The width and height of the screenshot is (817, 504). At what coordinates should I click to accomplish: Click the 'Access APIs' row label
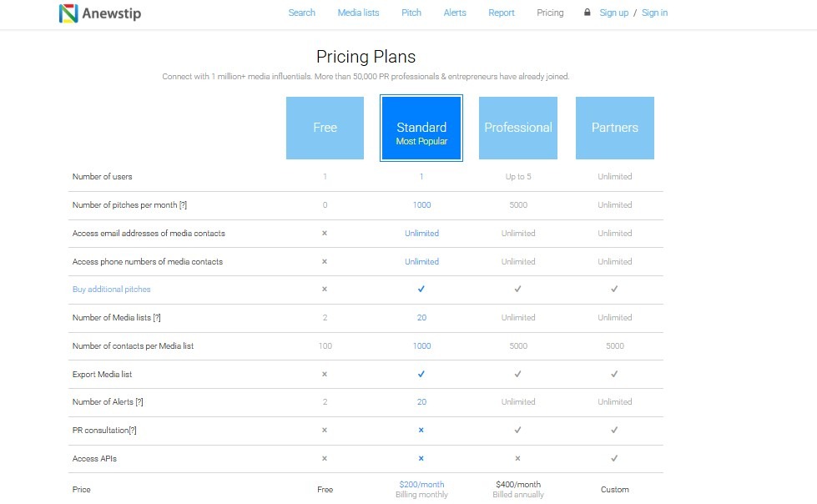click(x=94, y=459)
